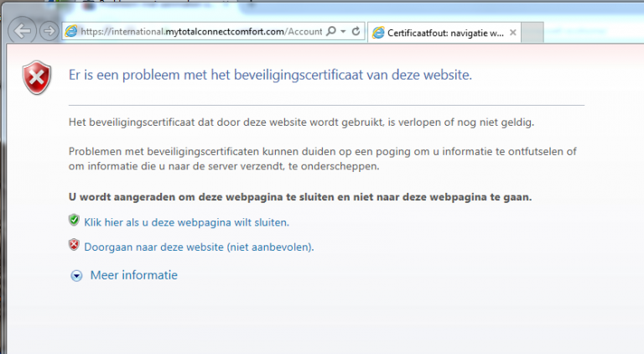Image resolution: width=644 pixels, height=354 pixels.
Task: Refresh the page with the reload icon
Action: point(356,31)
